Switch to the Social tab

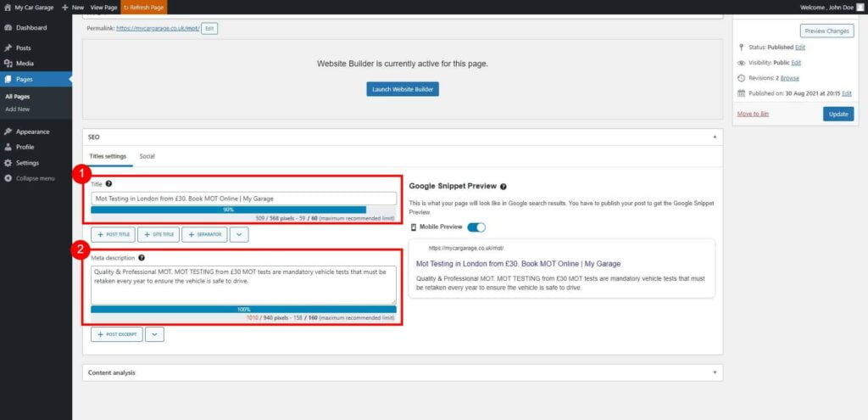(x=147, y=156)
